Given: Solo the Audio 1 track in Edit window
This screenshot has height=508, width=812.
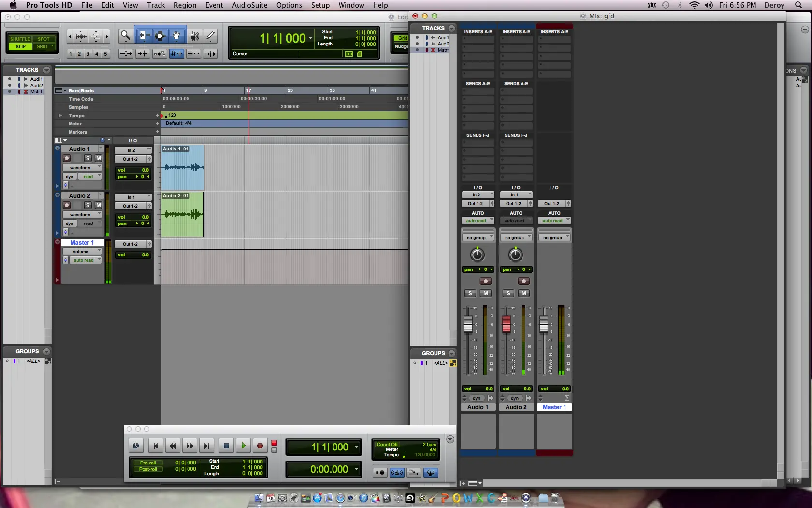Looking at the screenshot, I should tap(87, 158).
